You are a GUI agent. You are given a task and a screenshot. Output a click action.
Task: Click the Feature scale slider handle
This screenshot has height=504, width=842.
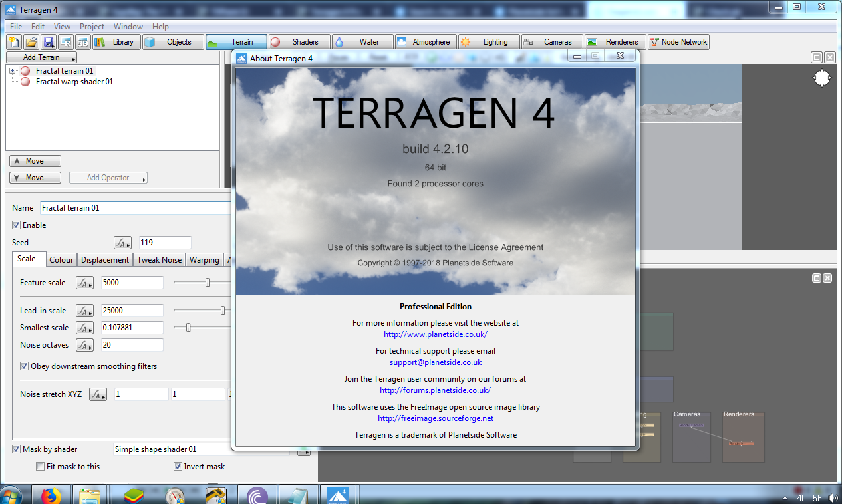pyautogui.click(x=208, y=283)
